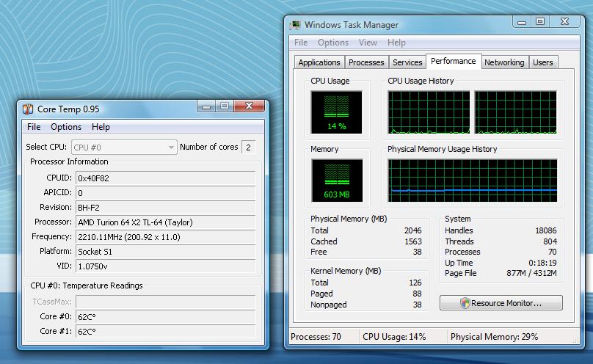Click the Kernel Memory Total value 126

click(x=415, y=283)
